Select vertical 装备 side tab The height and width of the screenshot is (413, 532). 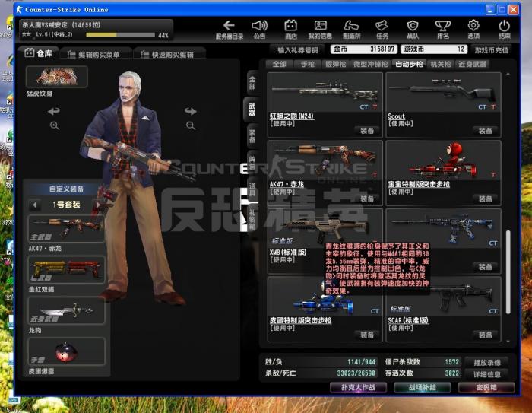(x=252, y=136)
